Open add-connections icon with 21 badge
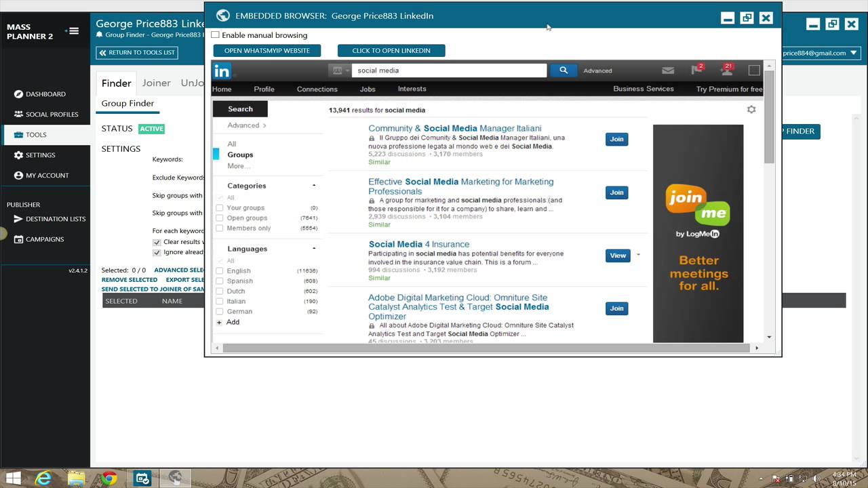The image size is (868, 488). click(726, 70)
